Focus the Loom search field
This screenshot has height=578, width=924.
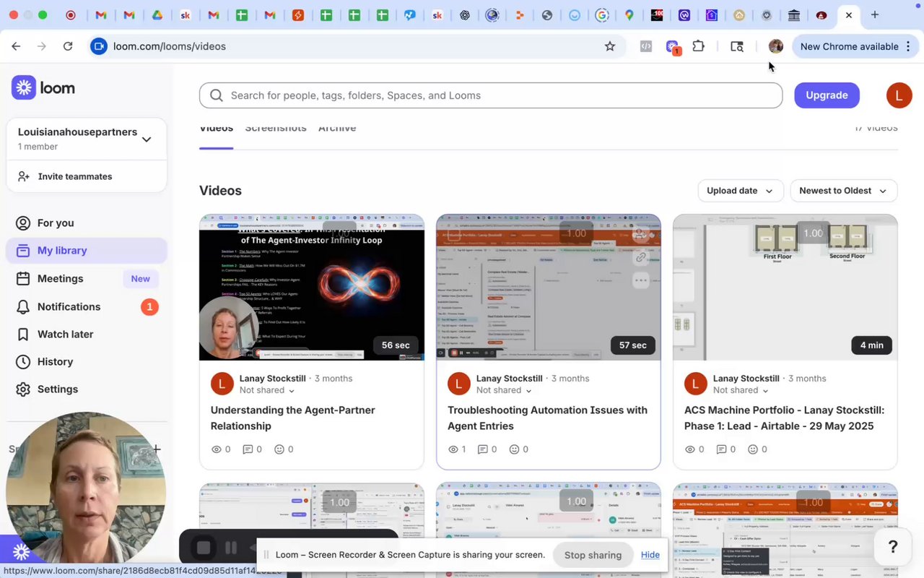tap(491, 95)
